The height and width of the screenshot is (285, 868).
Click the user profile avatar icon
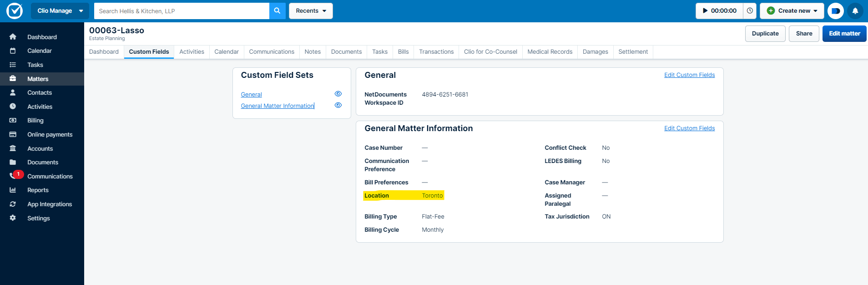[x=835, y=11]
